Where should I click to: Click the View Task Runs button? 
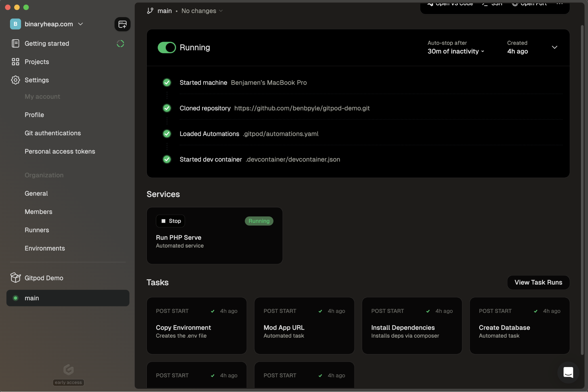538,282
